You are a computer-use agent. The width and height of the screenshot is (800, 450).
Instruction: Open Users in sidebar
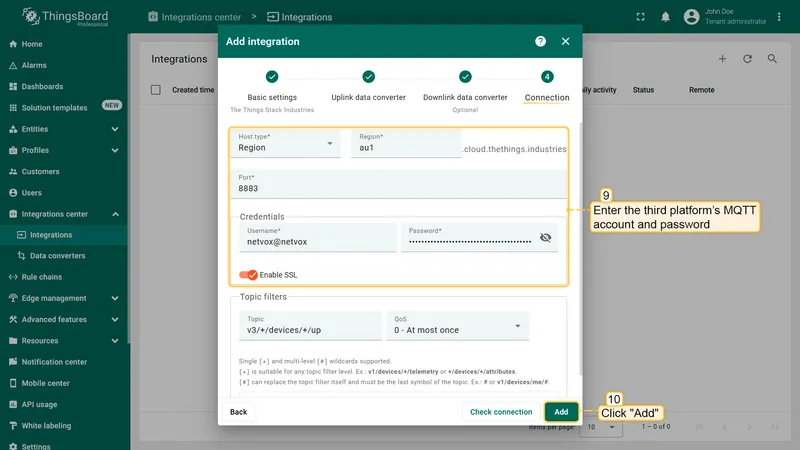(64, 193)
